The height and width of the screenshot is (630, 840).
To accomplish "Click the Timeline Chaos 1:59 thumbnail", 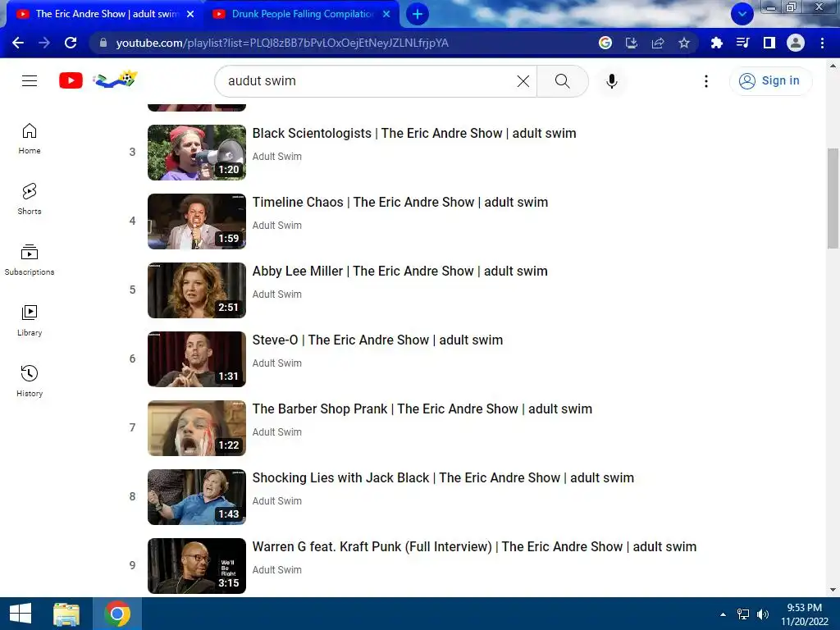I will click(197, 221).
